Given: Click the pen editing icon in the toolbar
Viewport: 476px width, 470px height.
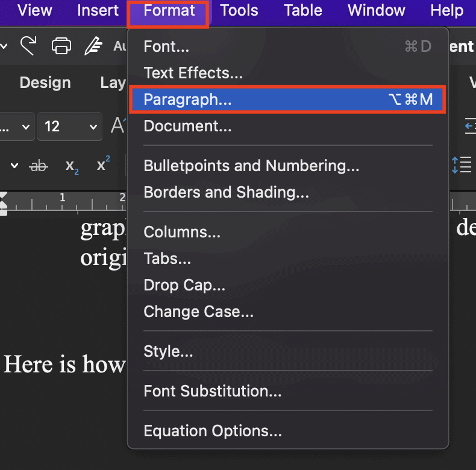Looking at the screenshot, I should tap(93, 46).
